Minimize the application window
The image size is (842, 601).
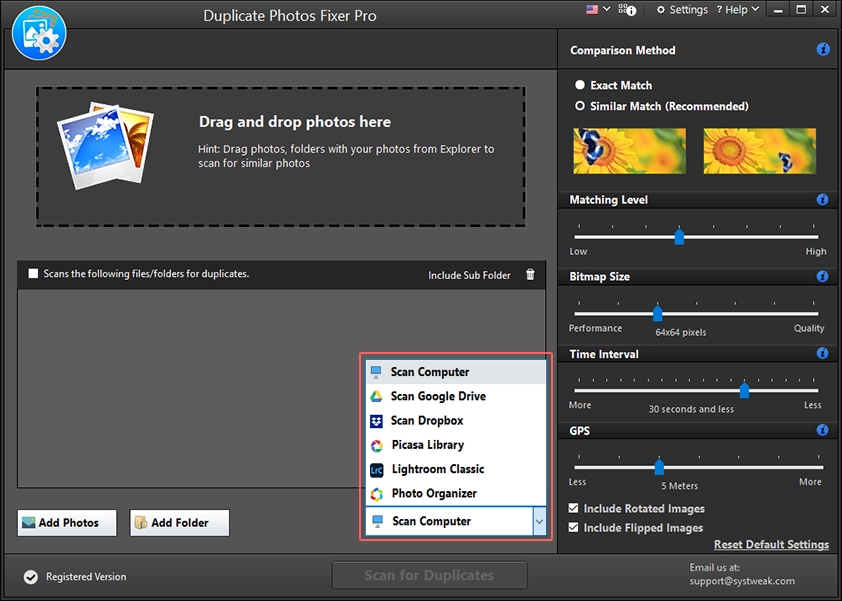[778, 10]
